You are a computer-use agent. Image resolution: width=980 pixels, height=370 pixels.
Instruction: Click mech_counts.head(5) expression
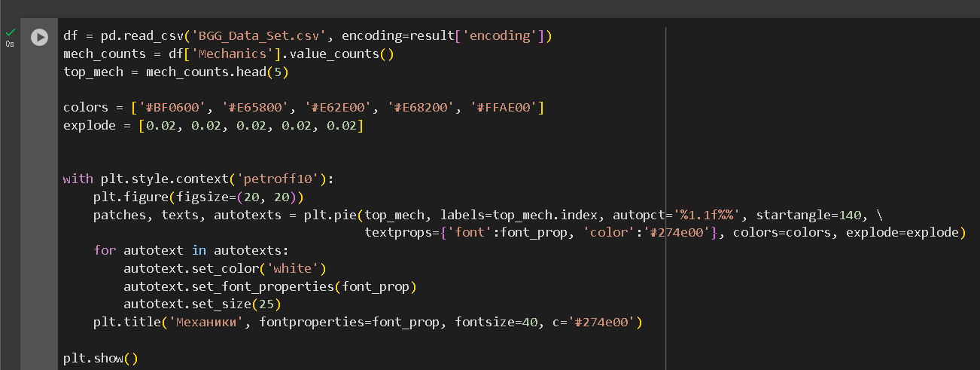[x=217, y=72]
